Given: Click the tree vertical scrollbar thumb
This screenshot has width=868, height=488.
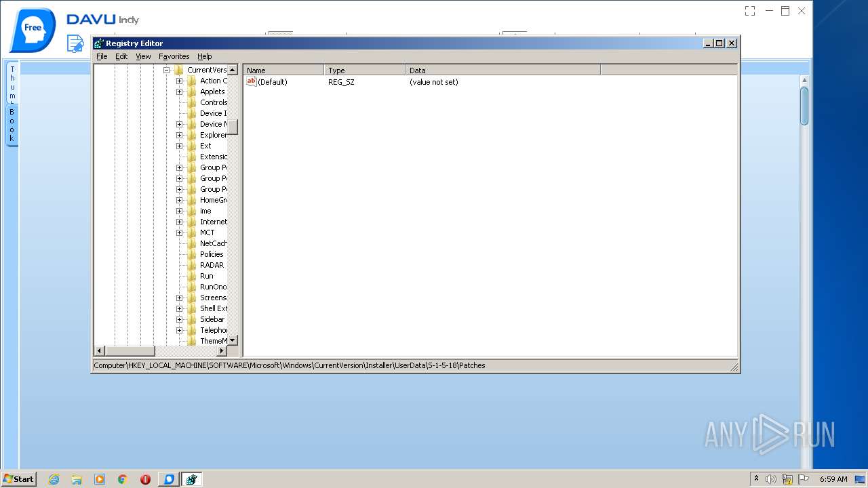Looking at the screenshot, I should 233,127.
